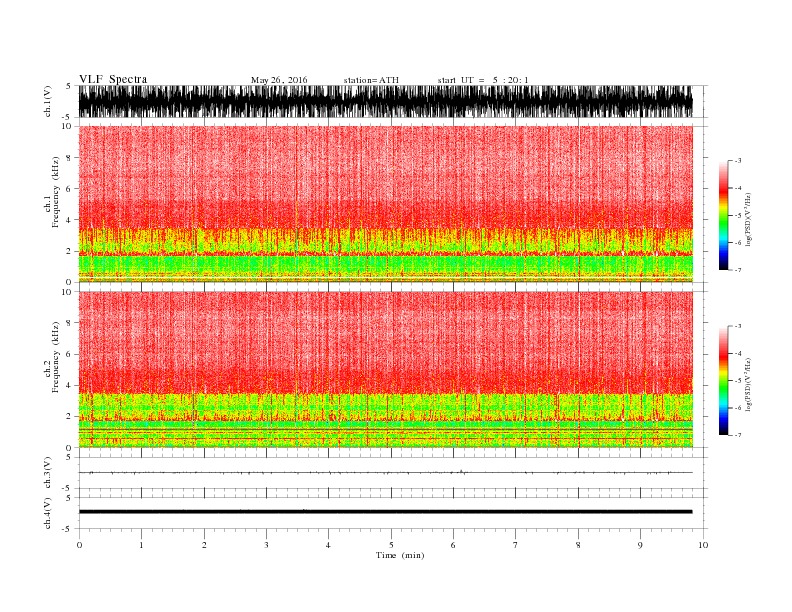This screenshot has width=792, height=612.
Task: Click the ch.2 spectrogram color scale bar
Action: pyautogui.click(x=723, y=381)
